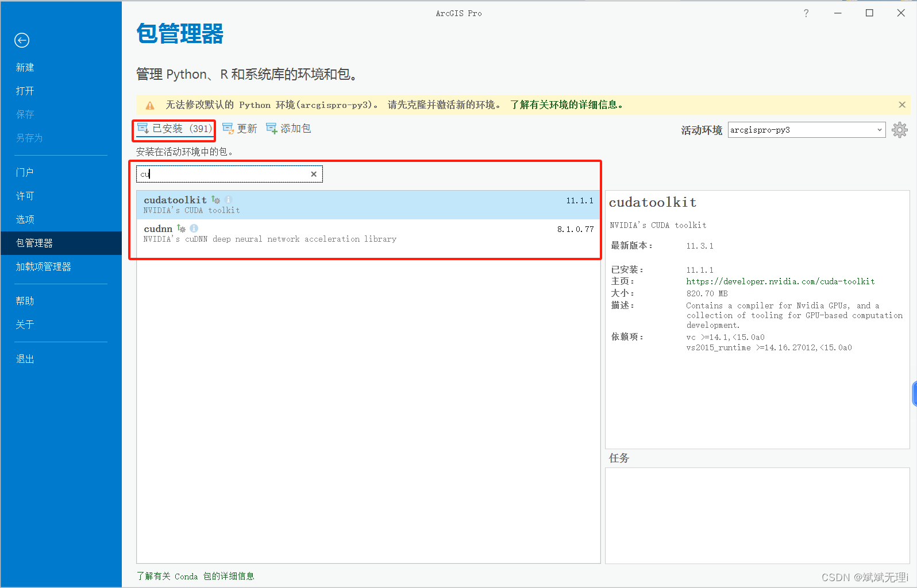This screenshot has height=588, width=917.
Task: Select 包管理器 in the sidebar
Action: [x=61, y=243]
